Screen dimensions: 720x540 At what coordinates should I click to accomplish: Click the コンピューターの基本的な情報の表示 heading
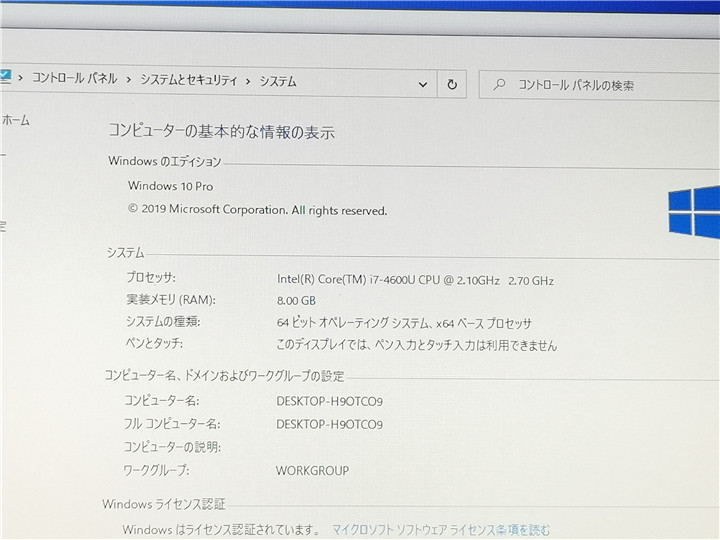tap(221, 132)
